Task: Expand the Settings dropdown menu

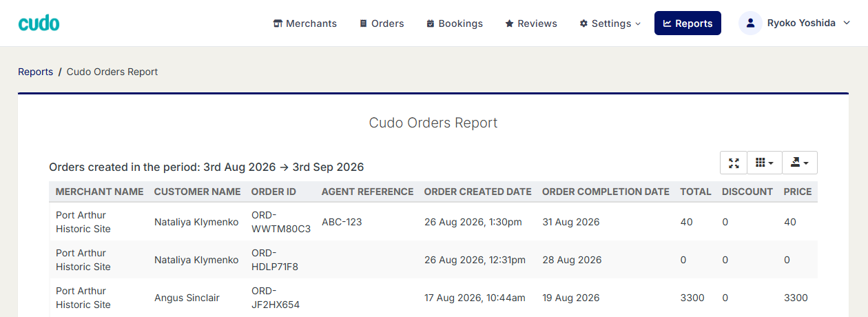Action: [x=610, y=23]
